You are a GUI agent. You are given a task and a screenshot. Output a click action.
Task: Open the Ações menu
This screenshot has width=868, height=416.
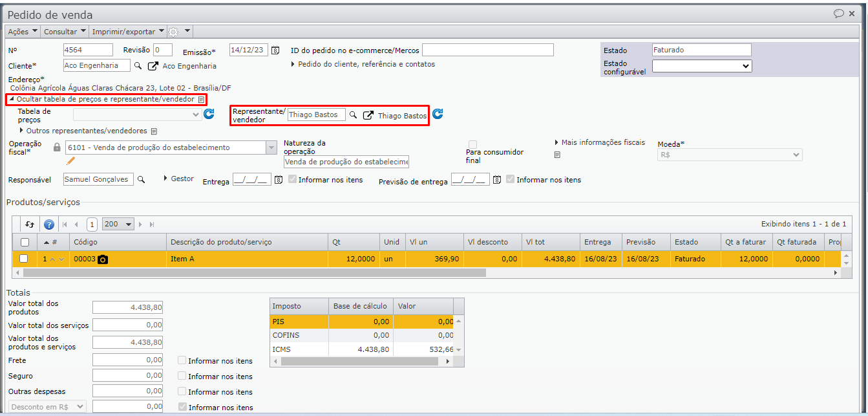(x=23, y=31)
